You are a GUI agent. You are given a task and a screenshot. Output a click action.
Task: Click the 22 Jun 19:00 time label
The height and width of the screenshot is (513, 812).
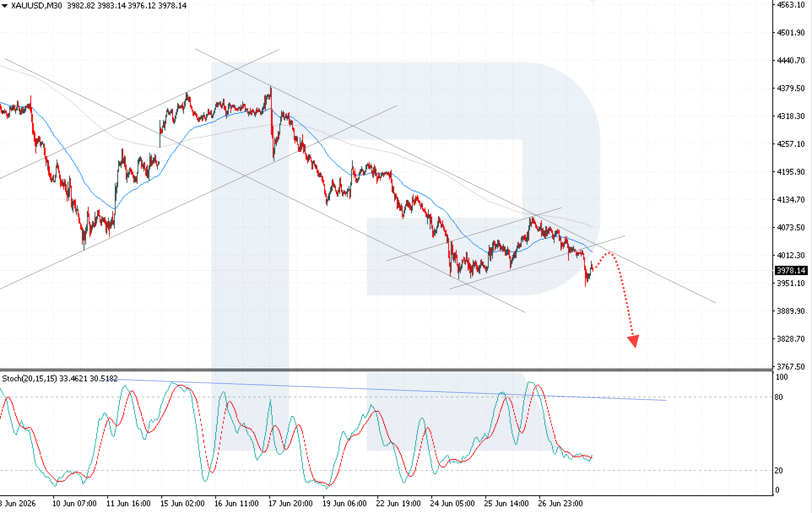pyautogui.click(x=398, y=504)
